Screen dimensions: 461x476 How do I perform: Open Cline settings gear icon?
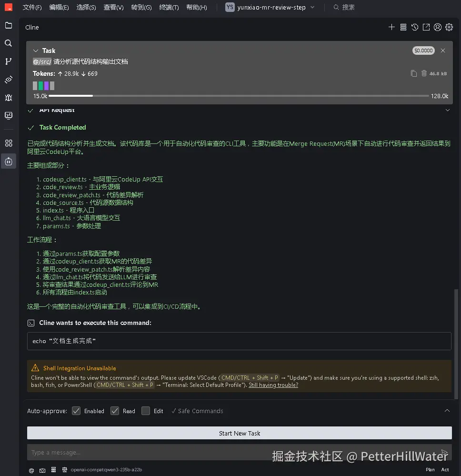(449, 27)
